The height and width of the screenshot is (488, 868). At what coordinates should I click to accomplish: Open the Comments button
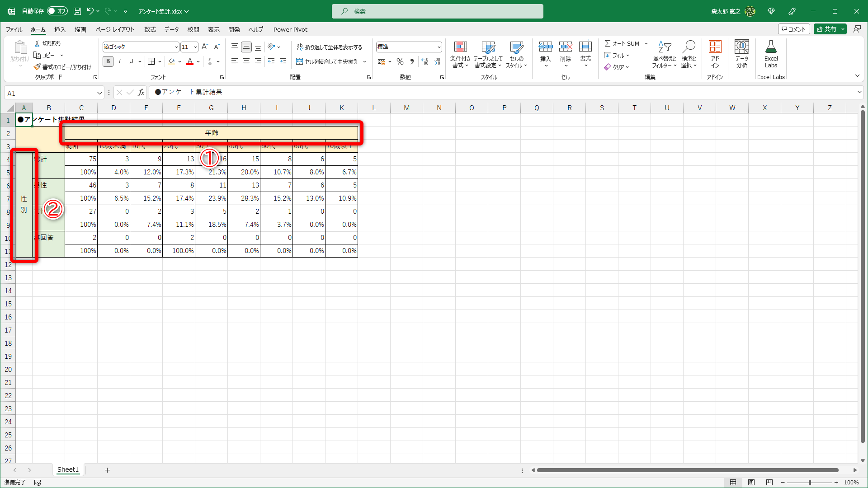coord(794,29)
